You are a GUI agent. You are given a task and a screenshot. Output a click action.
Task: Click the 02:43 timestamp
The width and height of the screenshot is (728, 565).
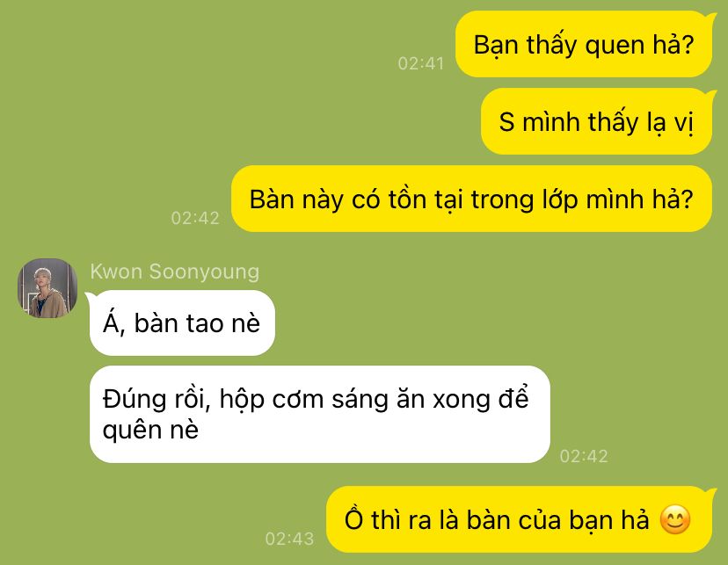click(x=289, y=539)
